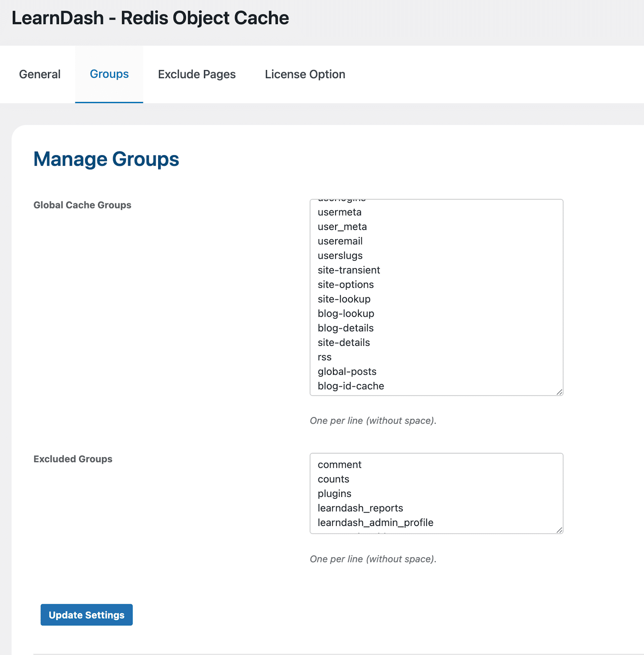Click resize handle of Global Cache Groups textarea
The image size is (644, 655).
tap(559, 392)
